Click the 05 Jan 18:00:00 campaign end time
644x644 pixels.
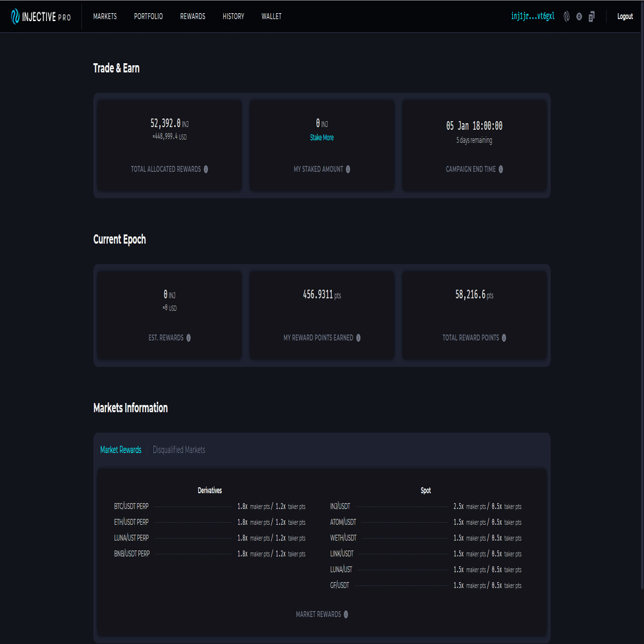pos(474,126)
